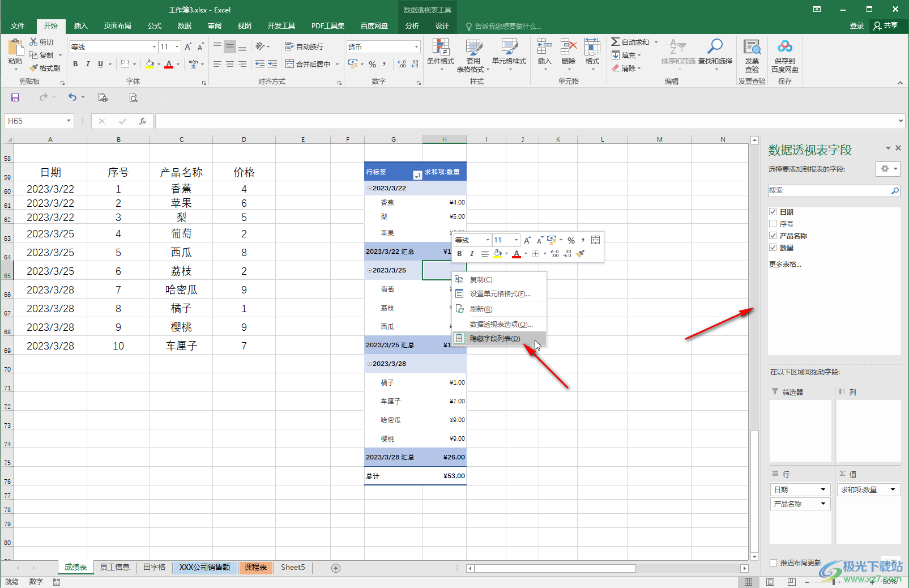
Task: Click the Print Preview icon in quick toolbar
Action: (x=133, y=97)
